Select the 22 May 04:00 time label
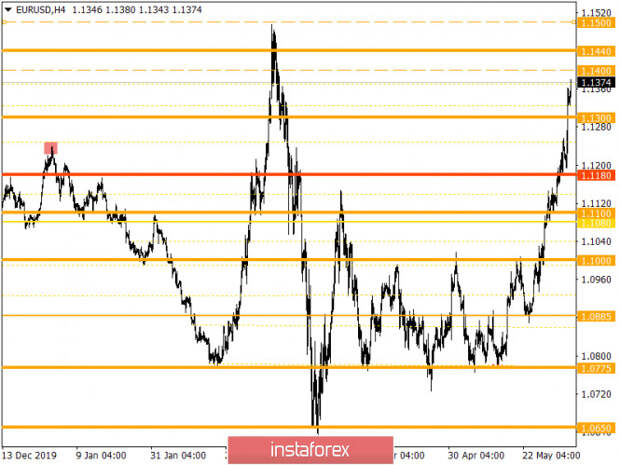Viewport: 620px width, 465px height. point(551,456)
